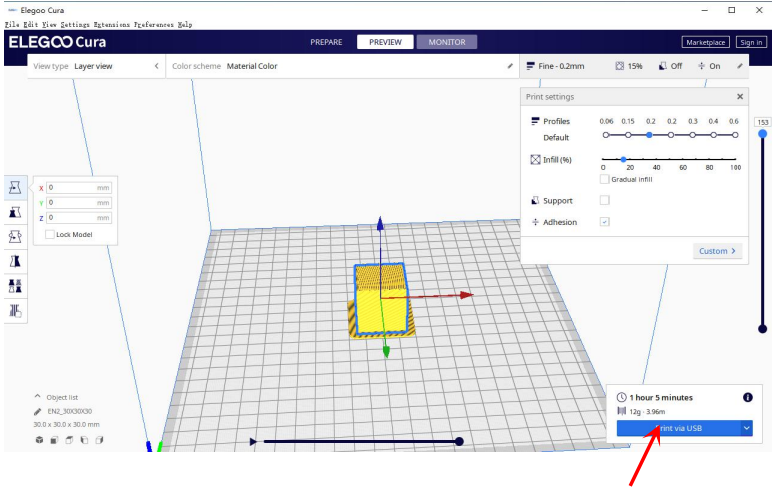This screenshot has width=773, height=489.
Task: Collapse the View type panel chevron
Action: (x=156, y=66)
